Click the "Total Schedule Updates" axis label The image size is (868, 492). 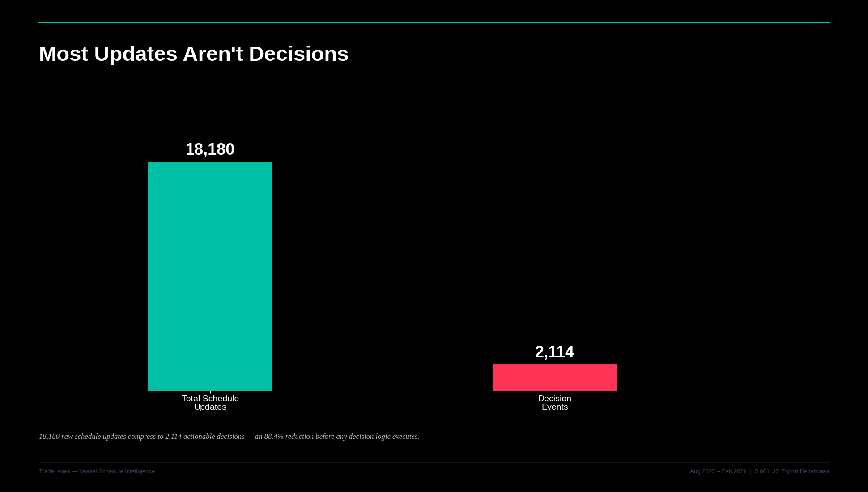[x=210, y=403]
